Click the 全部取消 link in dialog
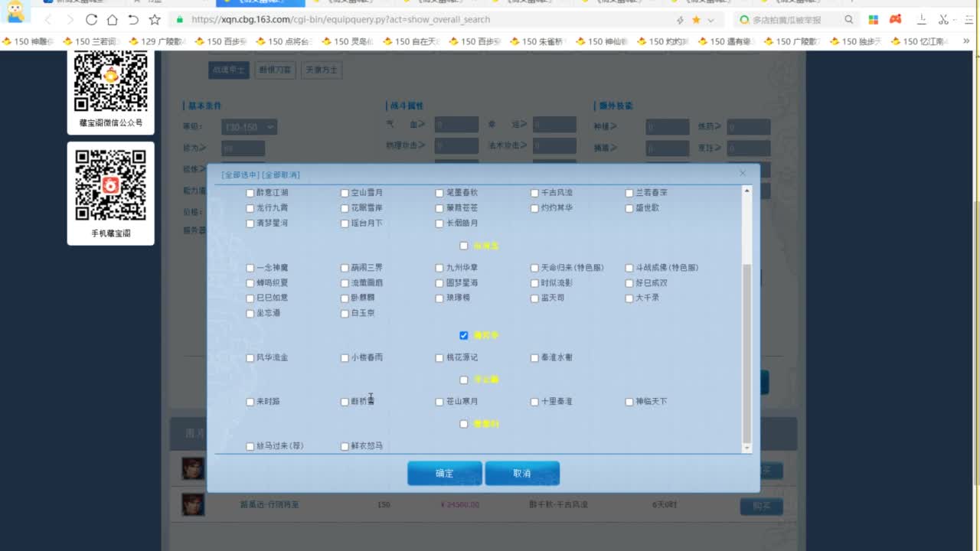Image resolution: width=980 pixels, height=551 pixels. pyautogui.click(x=281, y=175)
